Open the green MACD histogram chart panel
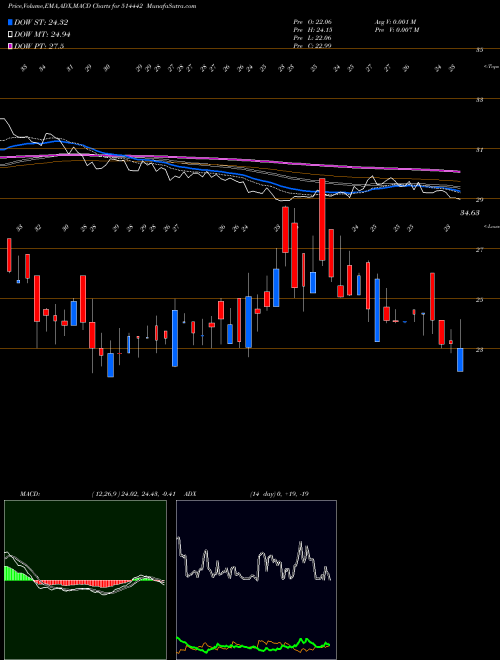This screenshot has width=500, height=660. point(85,580)
